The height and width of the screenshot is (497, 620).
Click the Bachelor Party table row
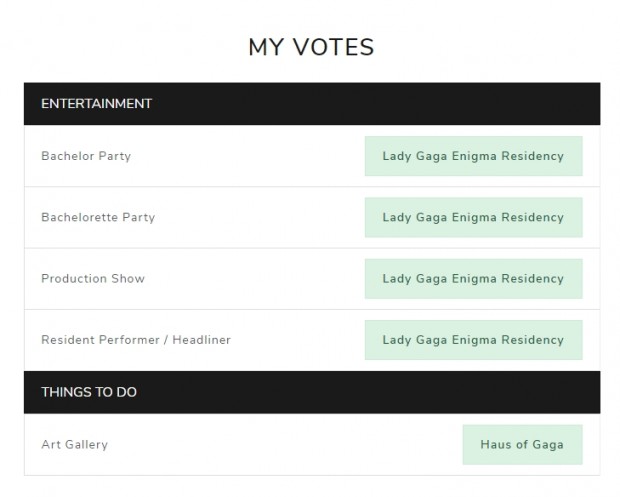(312, 156)
